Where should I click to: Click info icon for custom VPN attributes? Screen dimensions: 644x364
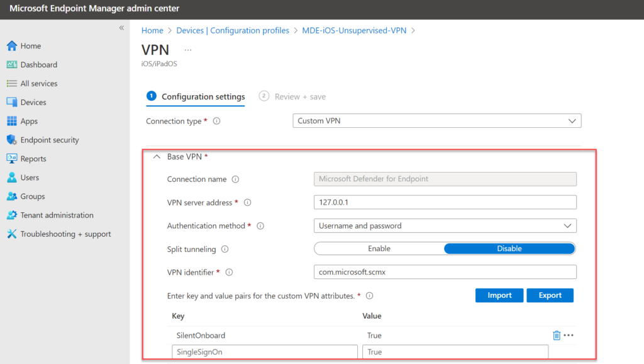370,296
